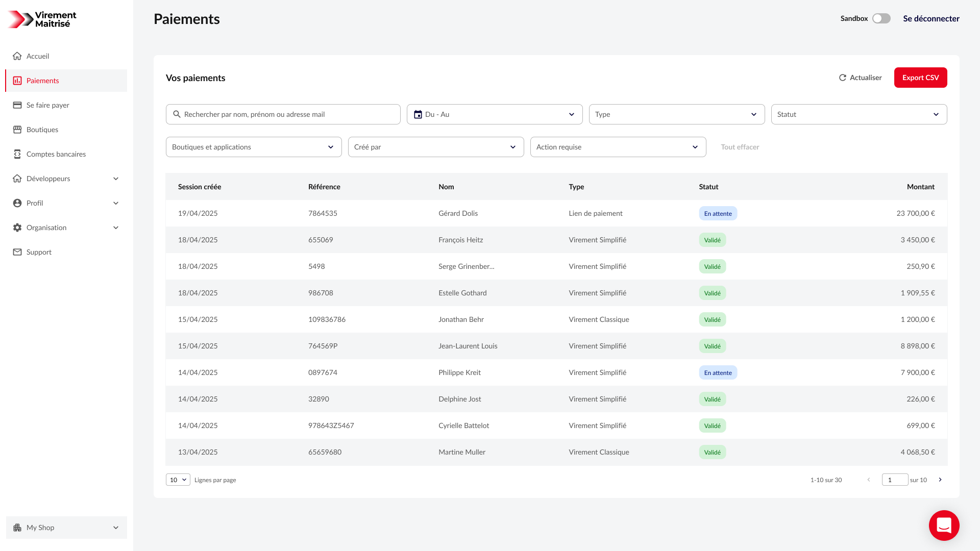Click the Support envelope icon

pos(17,252)
